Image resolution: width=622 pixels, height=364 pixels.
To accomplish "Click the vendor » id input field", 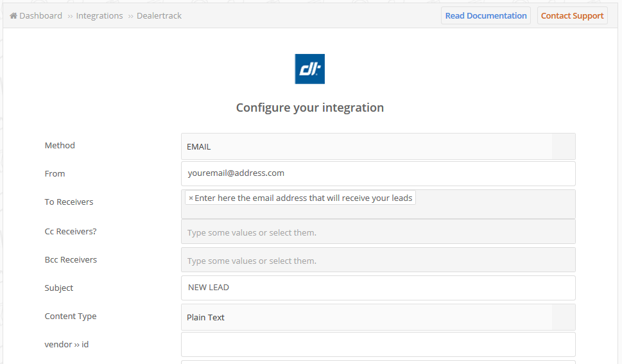I will 379,345.
